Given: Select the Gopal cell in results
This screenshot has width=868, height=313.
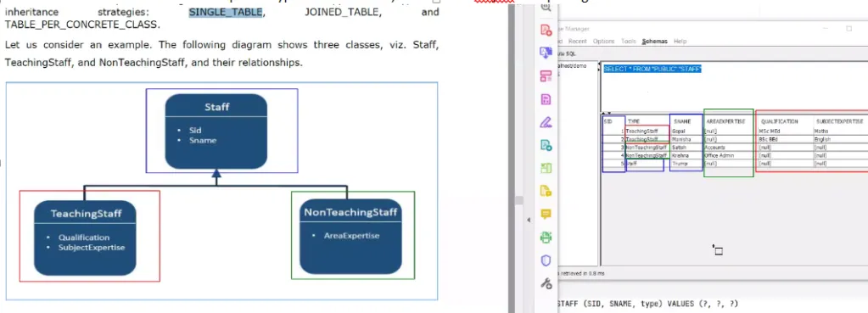Looking at the screenshot, I should [x=679, y=131].
